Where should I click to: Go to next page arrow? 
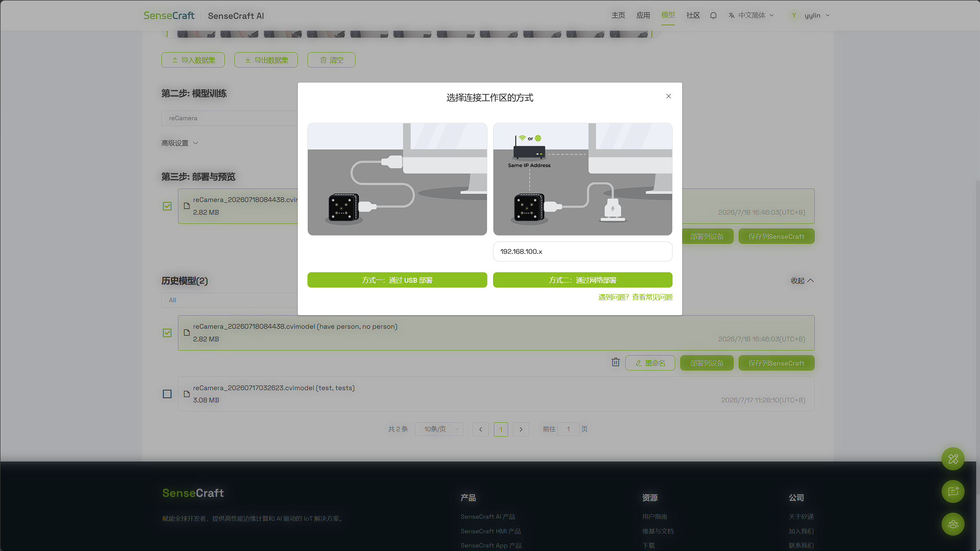(x=521, y=429)
